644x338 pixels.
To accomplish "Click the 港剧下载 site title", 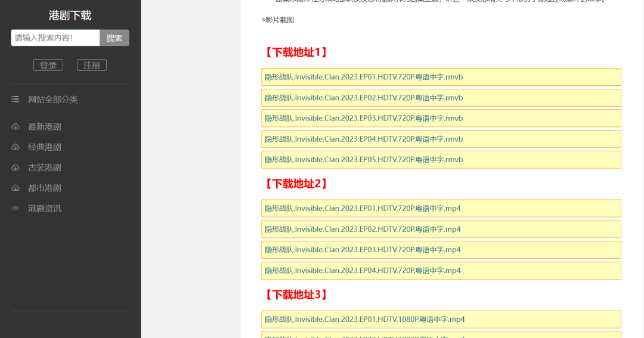I will (x=70, y=15).
